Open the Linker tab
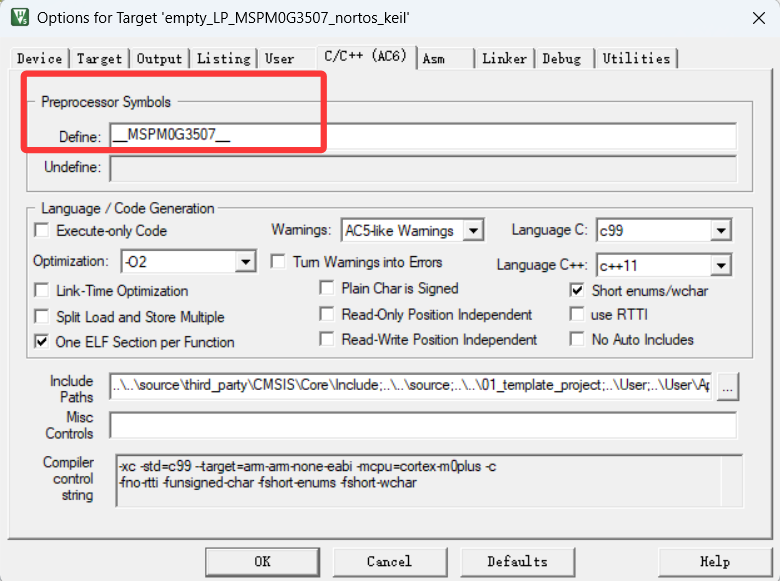The image size is (780, 581). coord(504,59)
